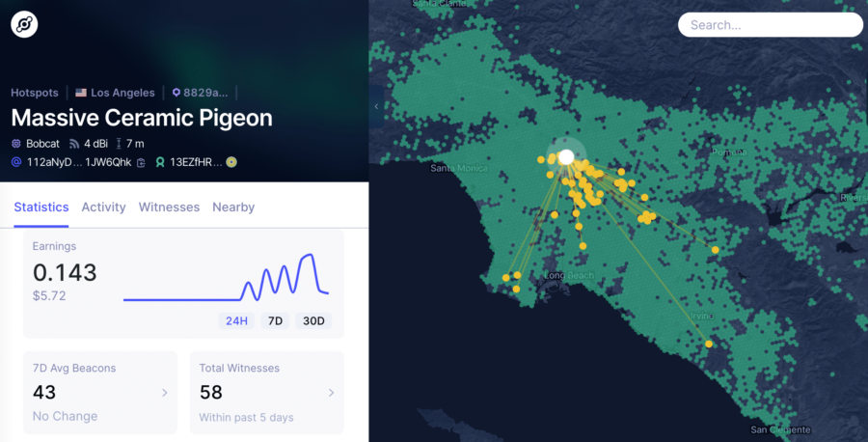
Task: Click the Helium logo icon
Action: point(24,25)
